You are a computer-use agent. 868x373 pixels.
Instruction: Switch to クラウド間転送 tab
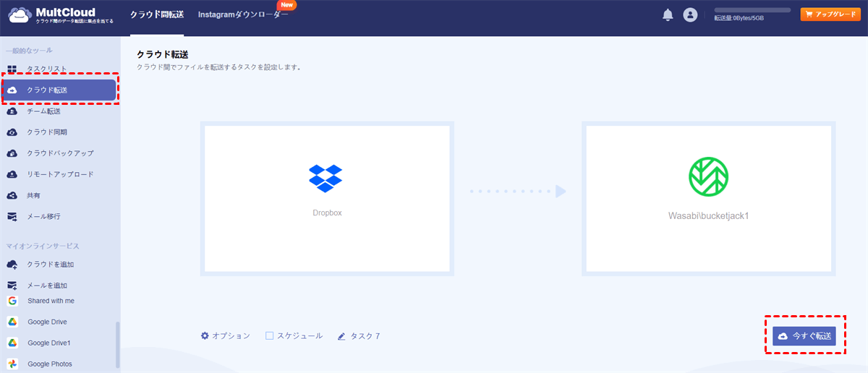[x=157, y=14]
